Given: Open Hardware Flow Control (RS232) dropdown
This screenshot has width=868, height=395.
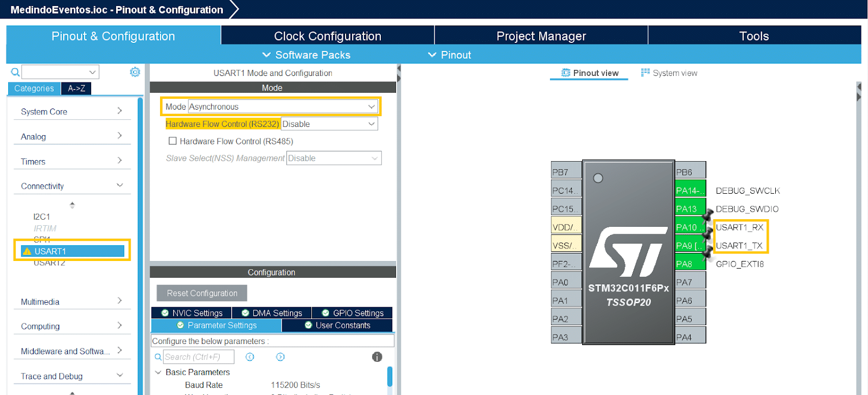Looking at the screenshot, I should coord(329,124).
